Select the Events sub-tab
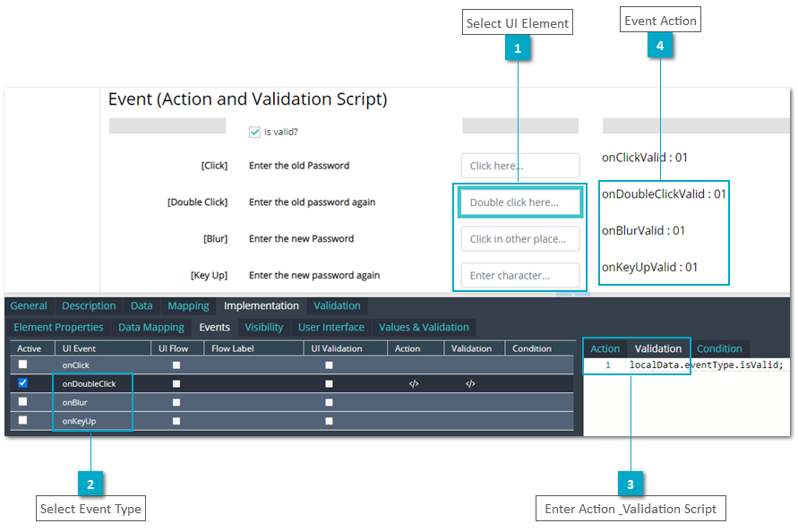 pos(214,327)
